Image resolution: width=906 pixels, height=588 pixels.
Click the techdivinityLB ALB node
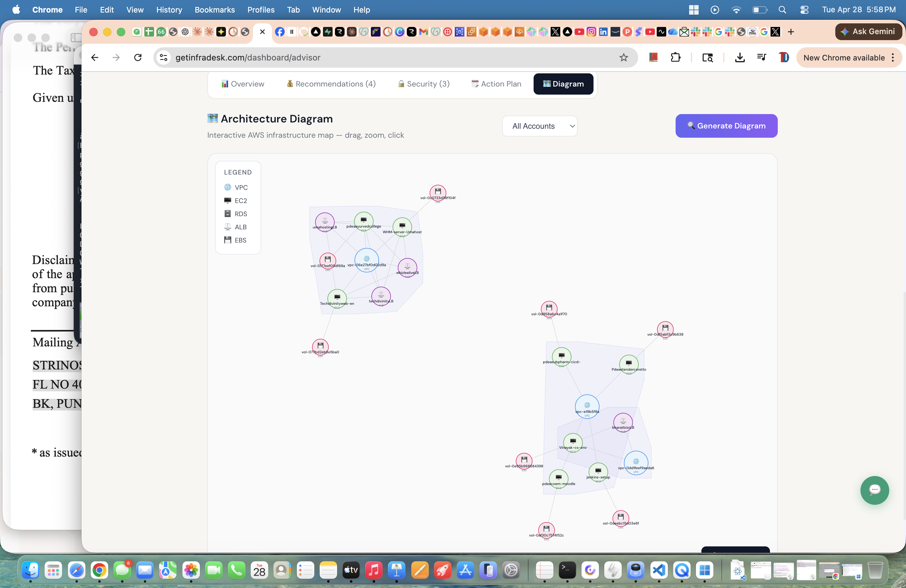381,296
